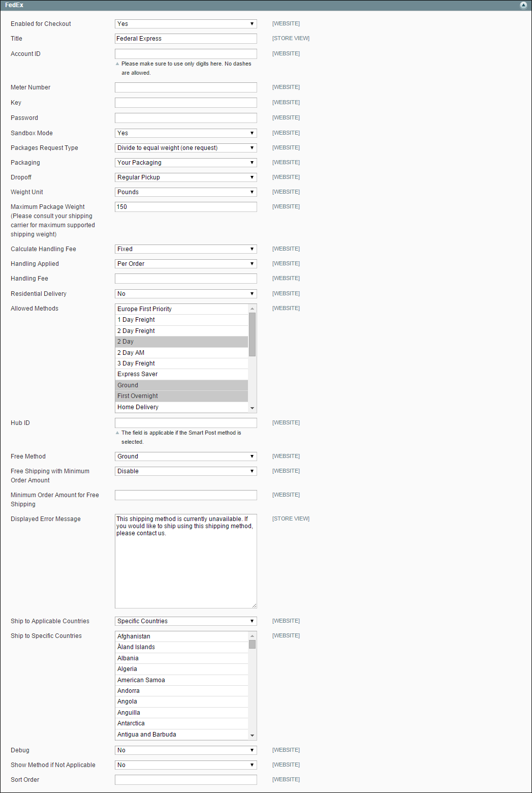
Task: Click the Sort Order input field
Action: (x=186, y=780)
